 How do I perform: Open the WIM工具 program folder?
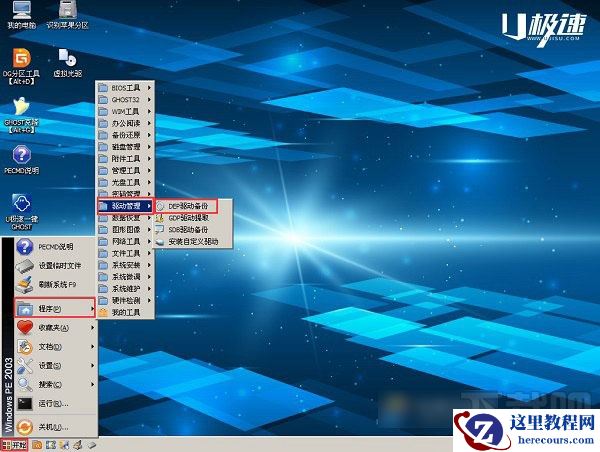[125, 112]
